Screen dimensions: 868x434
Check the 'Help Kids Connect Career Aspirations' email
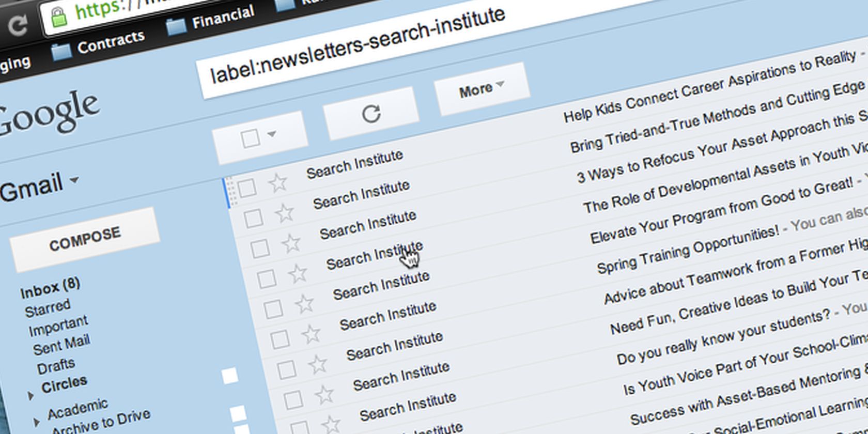(247, 188)
